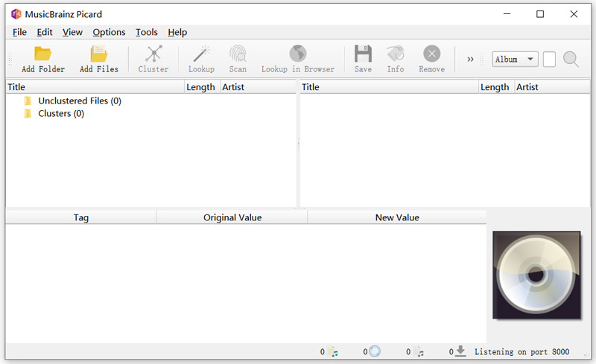Click the MusicBrainz Picard app logo icon
The width and height of the screenshot is (596, 364).
(16, 14)
